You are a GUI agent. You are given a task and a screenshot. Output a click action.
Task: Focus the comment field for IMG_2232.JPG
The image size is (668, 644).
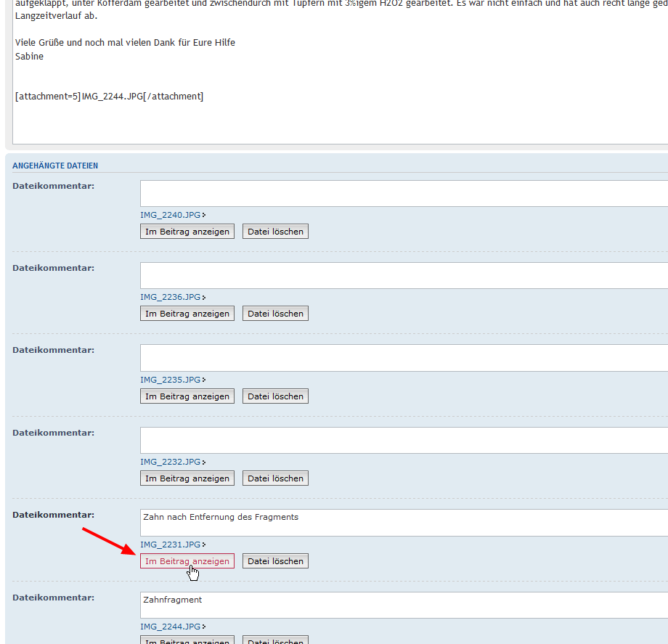(403, 440)
